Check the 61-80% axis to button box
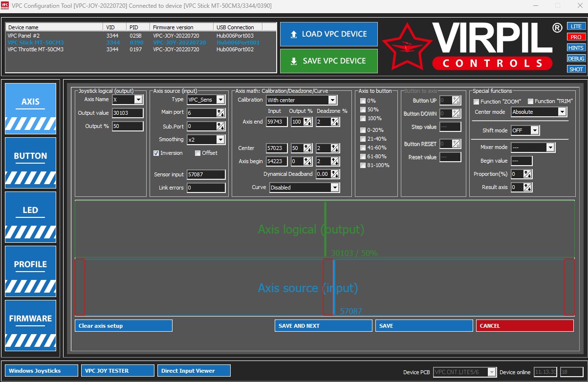The width and height of the screenshot is (588, 382). click(363, 156)
